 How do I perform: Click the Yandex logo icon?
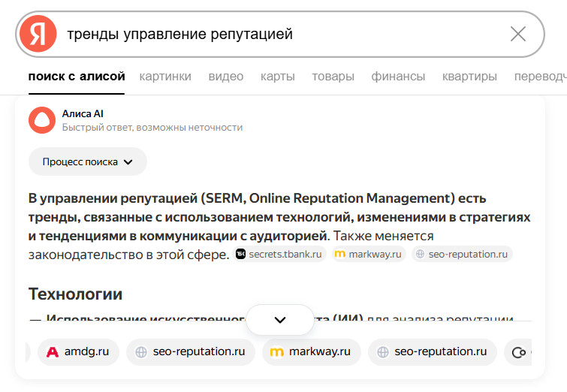(x=38, y=34)
